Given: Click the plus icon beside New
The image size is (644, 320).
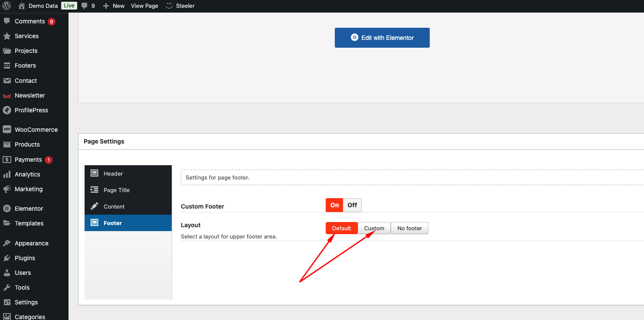Looking at the screenshot, I should point(106,6).
